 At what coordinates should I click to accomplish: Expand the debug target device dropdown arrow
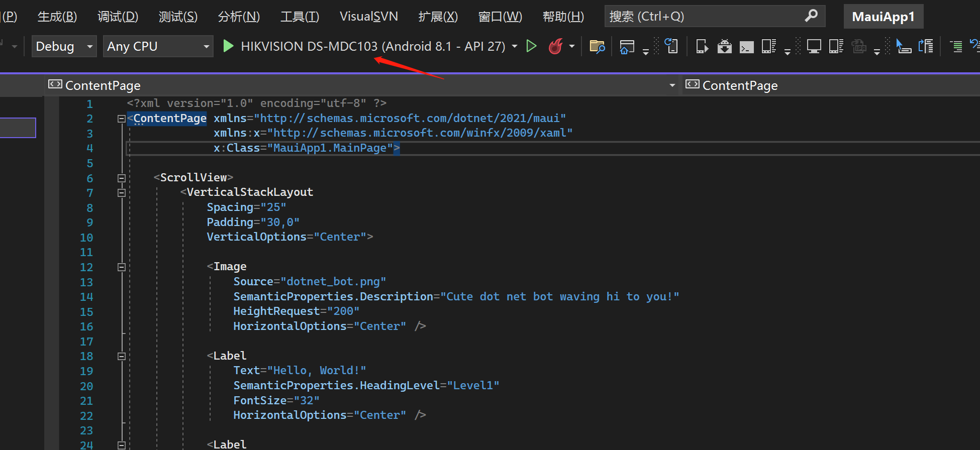click(515, 46)
